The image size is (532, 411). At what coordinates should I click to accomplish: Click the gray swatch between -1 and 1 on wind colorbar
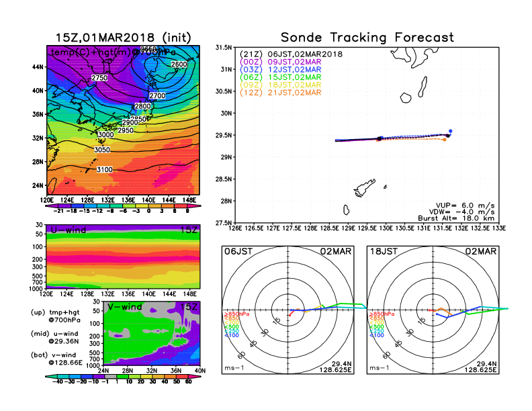(111, 377)
